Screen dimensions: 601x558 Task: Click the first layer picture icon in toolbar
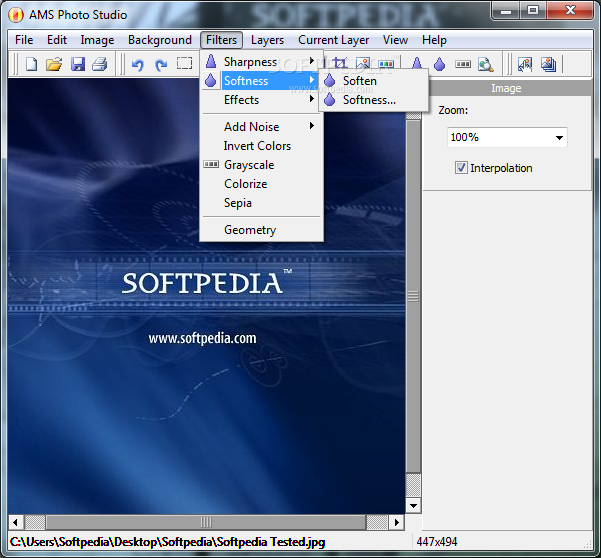point(525,64)
